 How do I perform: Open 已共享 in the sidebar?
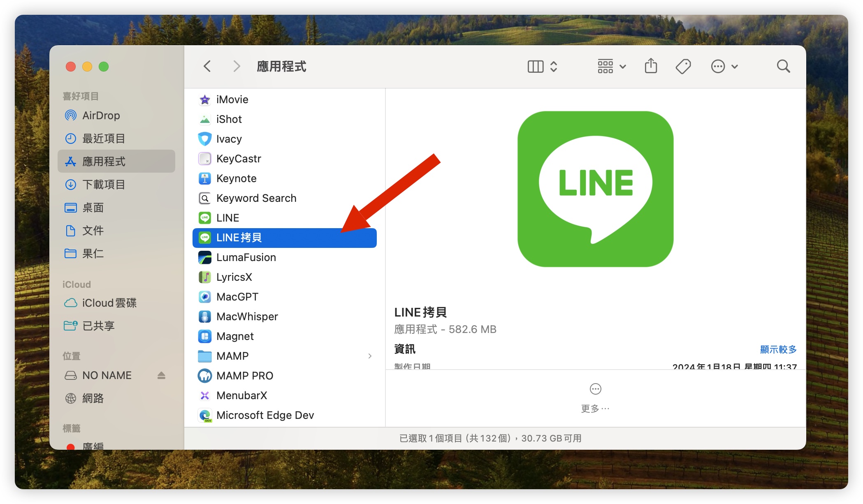(116, 326)
